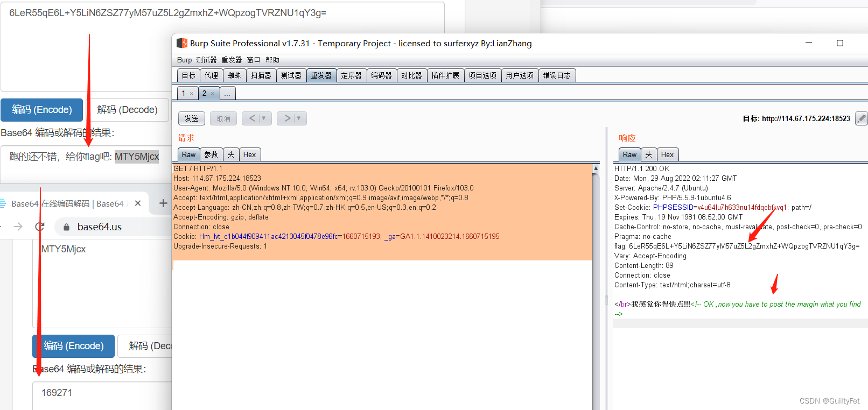The image size is (868, 410).
Task: Open the back history dropdown arrow in Repeater
Action: [264, 118]
